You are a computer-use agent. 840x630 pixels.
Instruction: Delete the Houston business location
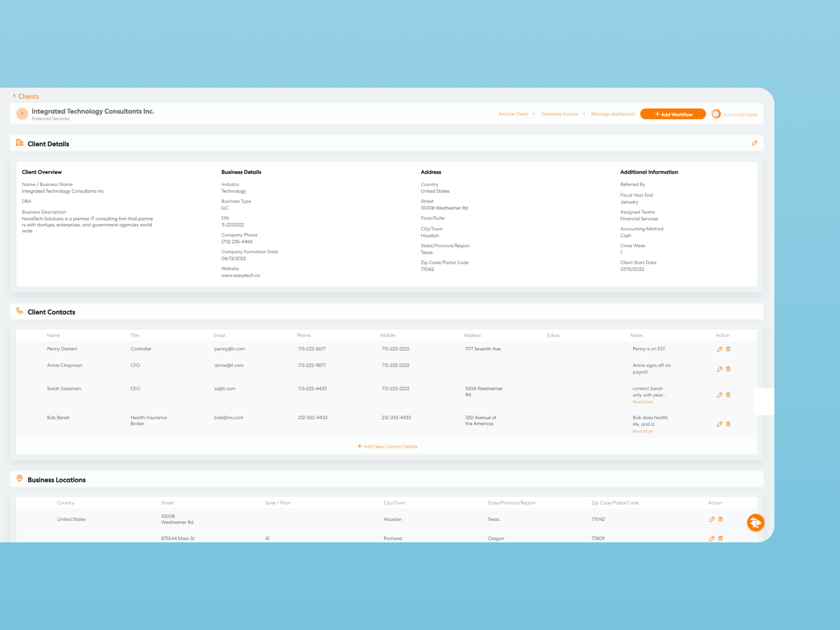pyautogui.click(x=720, y=519)
